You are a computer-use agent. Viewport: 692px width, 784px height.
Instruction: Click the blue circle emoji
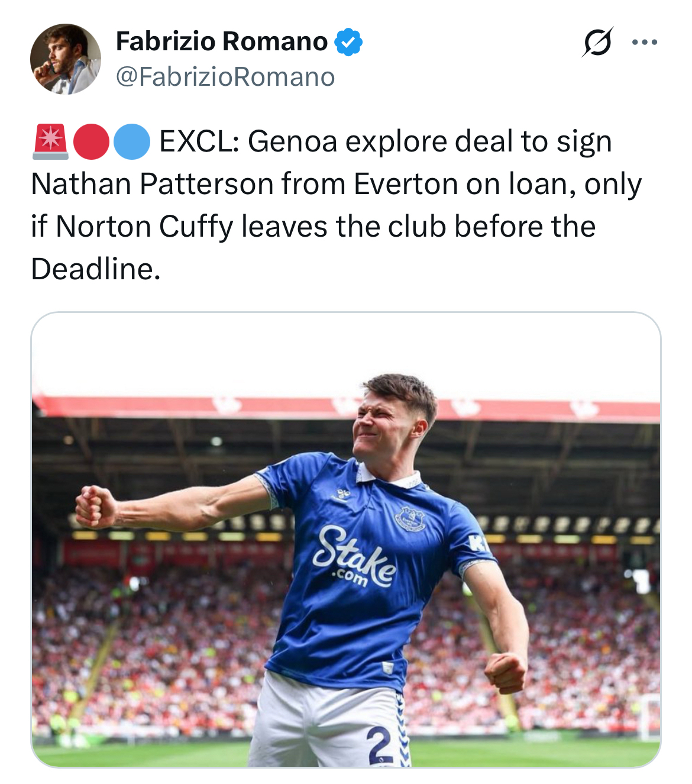(x=131, y=142)
